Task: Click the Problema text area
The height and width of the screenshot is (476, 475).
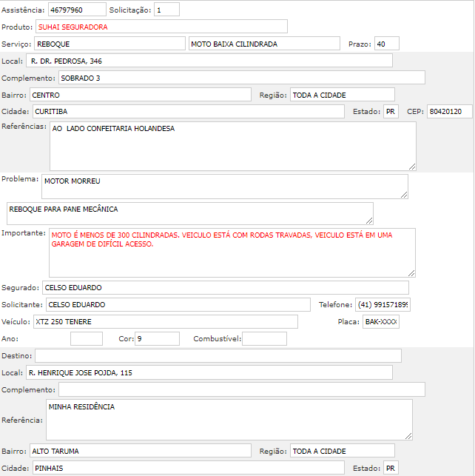Action: point(225,186)
